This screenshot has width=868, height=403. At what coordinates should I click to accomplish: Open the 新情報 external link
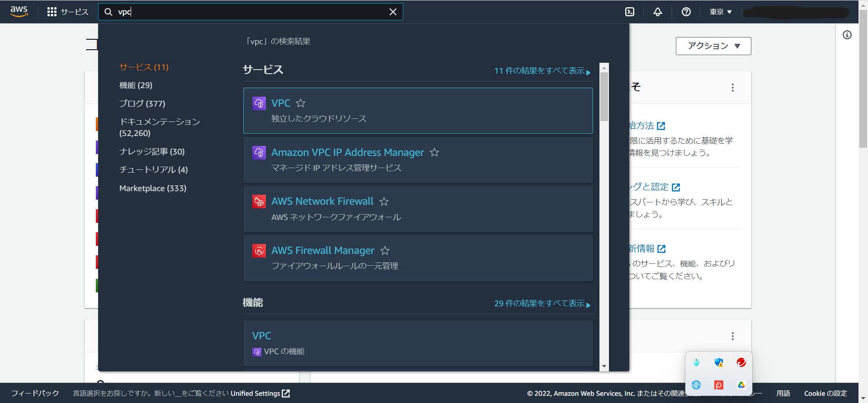coord(647,248)
